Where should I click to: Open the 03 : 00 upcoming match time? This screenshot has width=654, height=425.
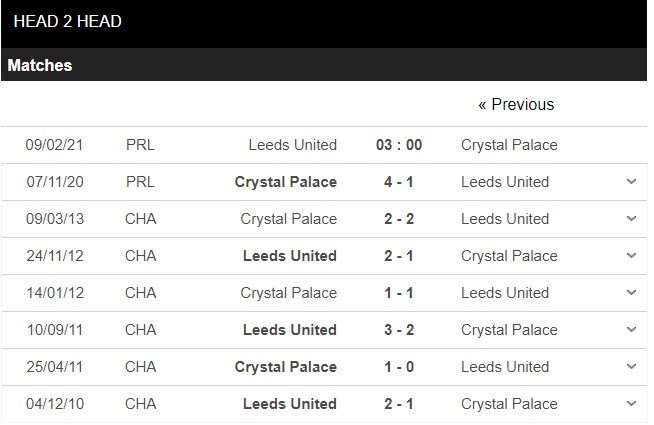pyautogui.click(x=399, y=145)
